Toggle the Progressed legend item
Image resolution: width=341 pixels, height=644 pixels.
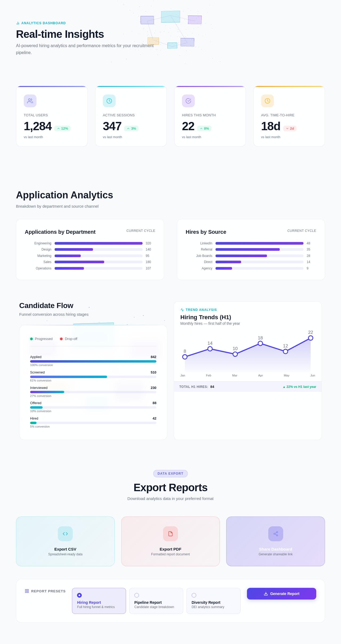tap(41, 339)
